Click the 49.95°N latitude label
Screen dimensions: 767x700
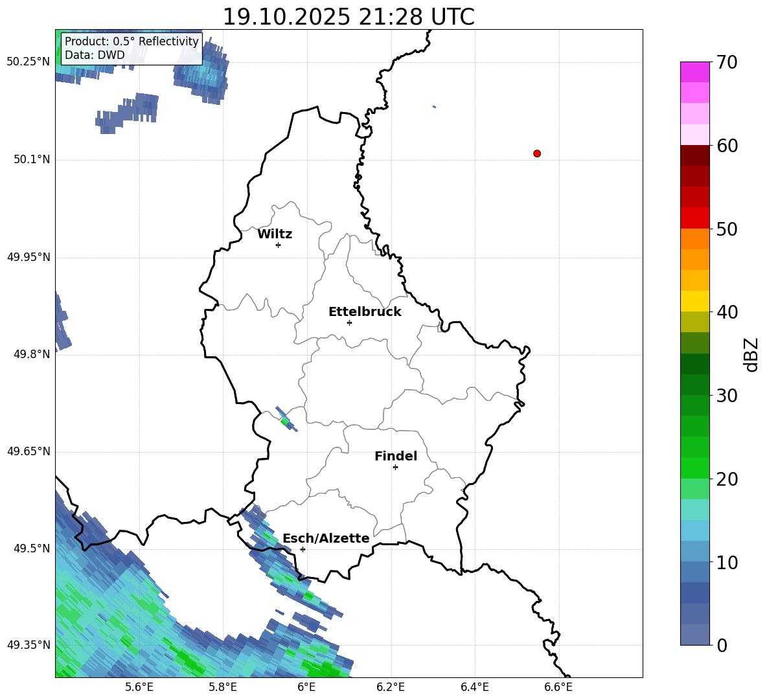(x=29, y=257)
